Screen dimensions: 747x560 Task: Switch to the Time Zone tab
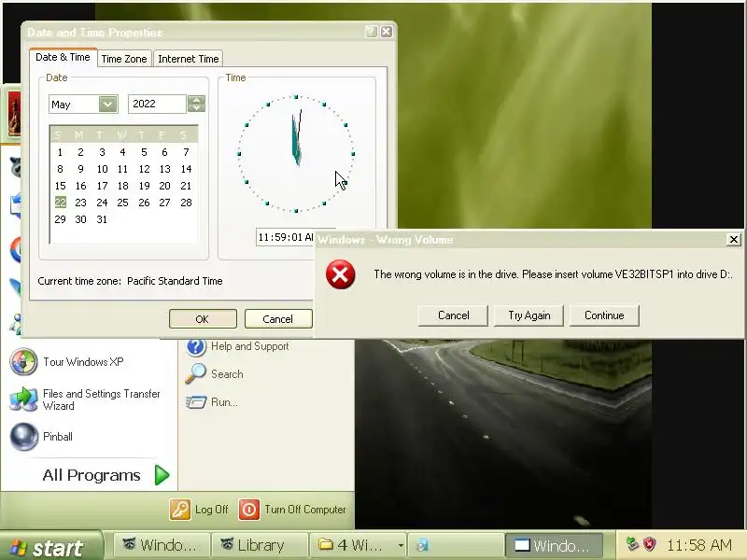pos(124,59)
